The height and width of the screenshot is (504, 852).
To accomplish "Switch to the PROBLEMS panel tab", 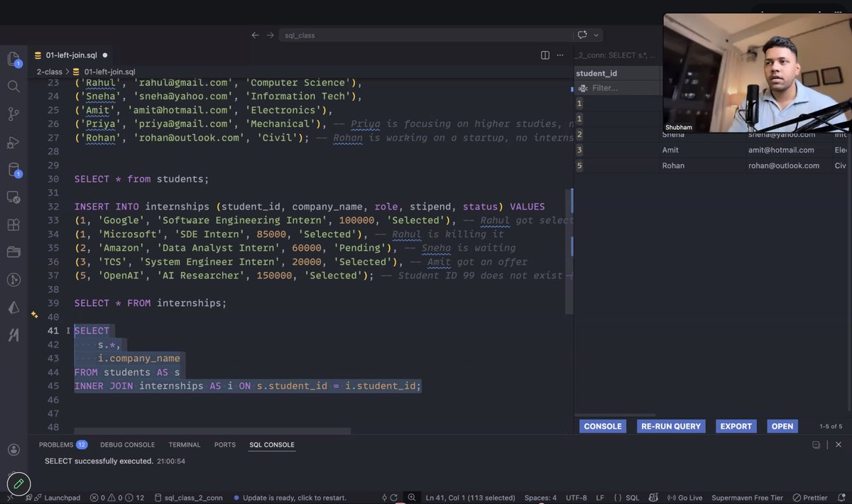I will pyautogui.click(x=62, y=445).
